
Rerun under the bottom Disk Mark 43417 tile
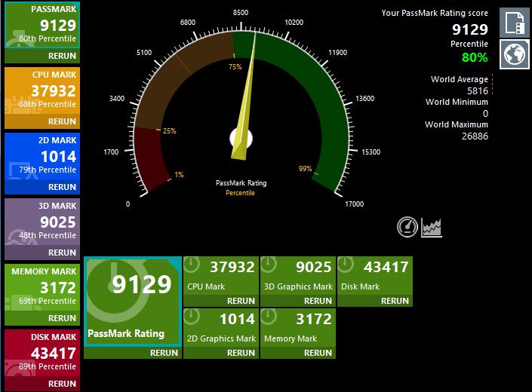pyautogui.click(x=395, y=301)
